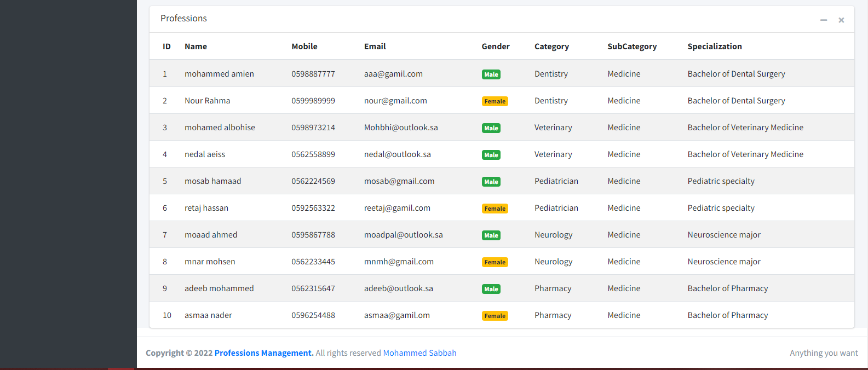This screenshot has height=370, width=868.
Task: Collapse the Professions card with minus icon
Action: [823, 20]
